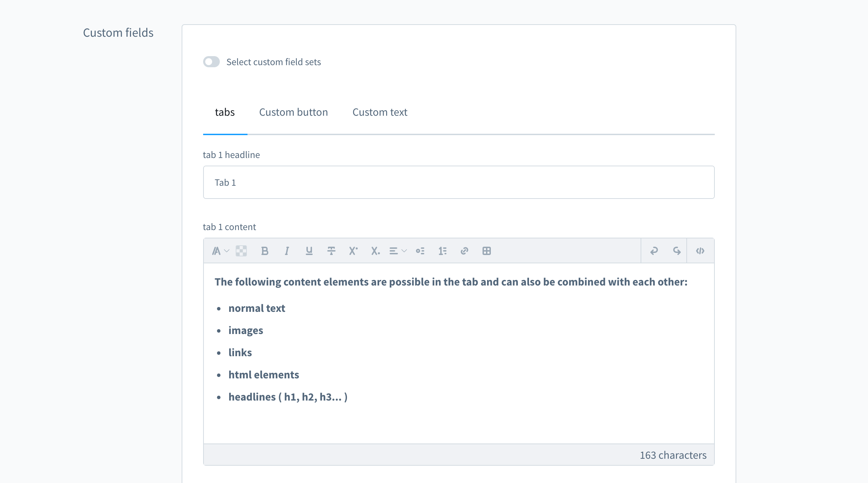Image resolution: width=868 pixels, height=483 pixels.
Task: Apply italic formatting to text
Action: 287,251
